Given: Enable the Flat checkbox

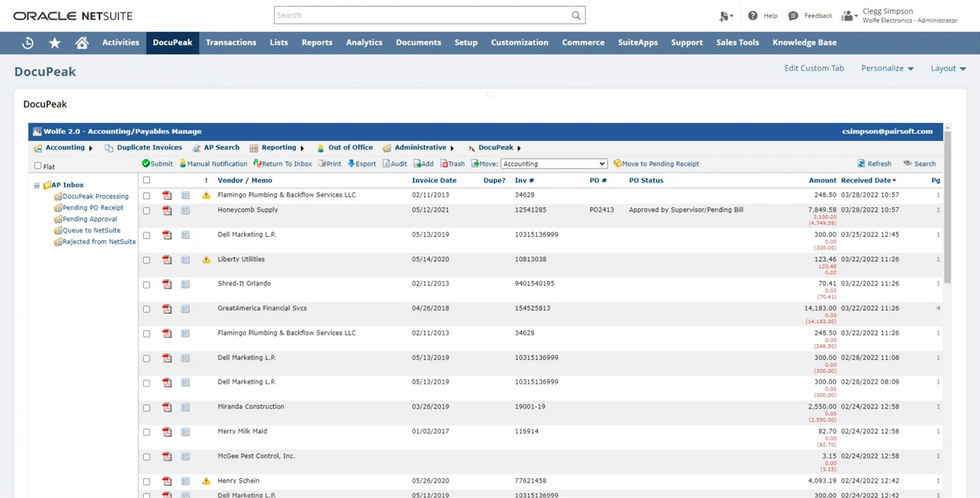Looking at the screenshot, I should click(38, 166).
